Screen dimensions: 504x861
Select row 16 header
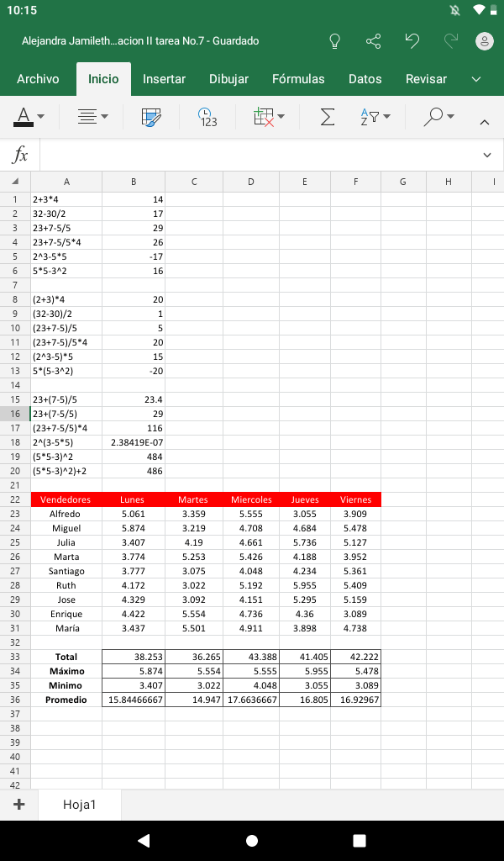click(x=15, y=414)
